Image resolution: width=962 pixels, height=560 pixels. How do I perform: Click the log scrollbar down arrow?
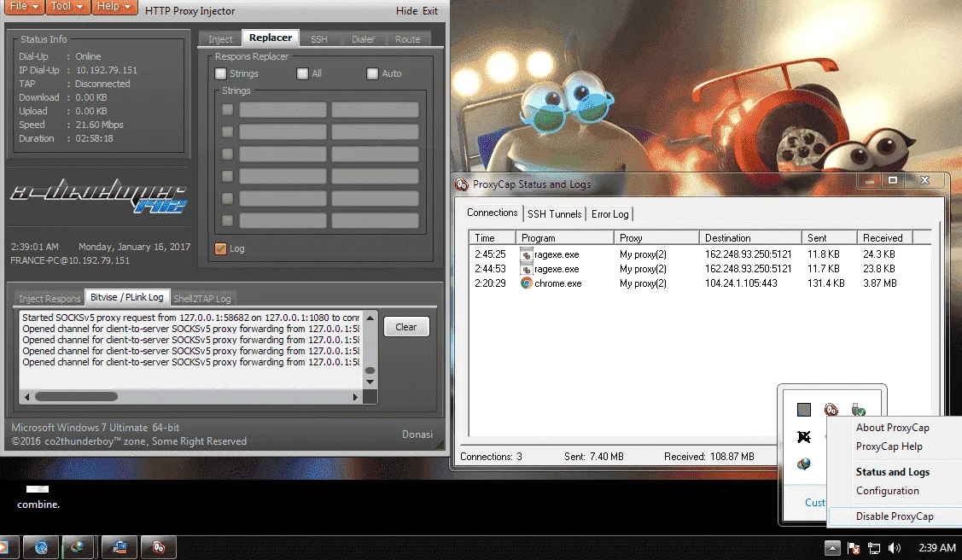coord(370,382)
